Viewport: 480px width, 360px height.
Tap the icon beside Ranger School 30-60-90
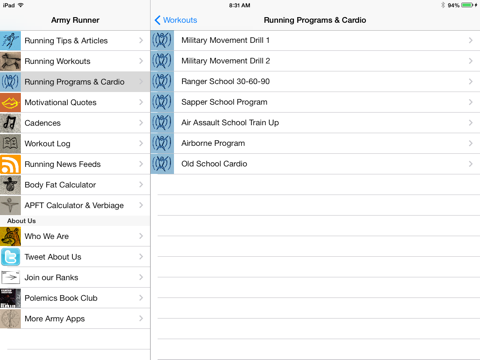(162, 81)
